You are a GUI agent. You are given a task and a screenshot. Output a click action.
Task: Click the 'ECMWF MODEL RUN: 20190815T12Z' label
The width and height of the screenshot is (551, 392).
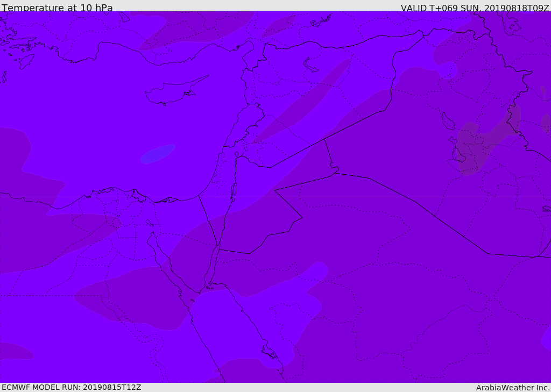72,387
